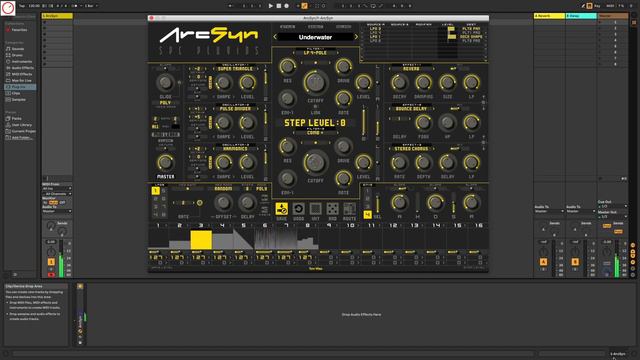Screen dimensions: 640x360
Task: Select the A Reverb return track header
Action: 549,16
